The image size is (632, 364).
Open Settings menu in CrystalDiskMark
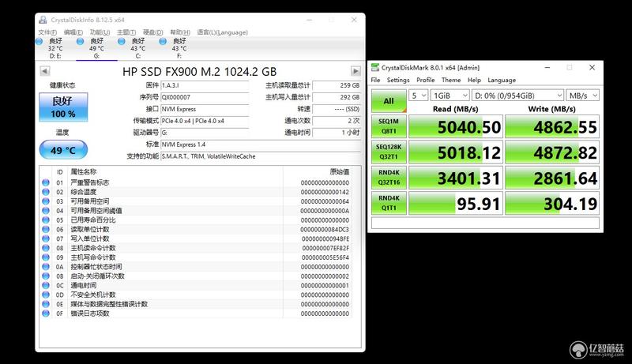pos(398,80)
